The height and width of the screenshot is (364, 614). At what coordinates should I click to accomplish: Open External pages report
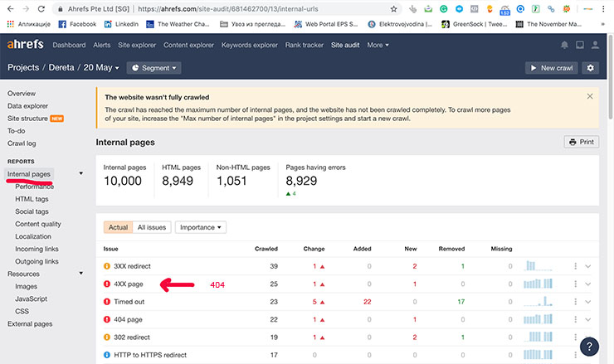click(x=30, y=324)
